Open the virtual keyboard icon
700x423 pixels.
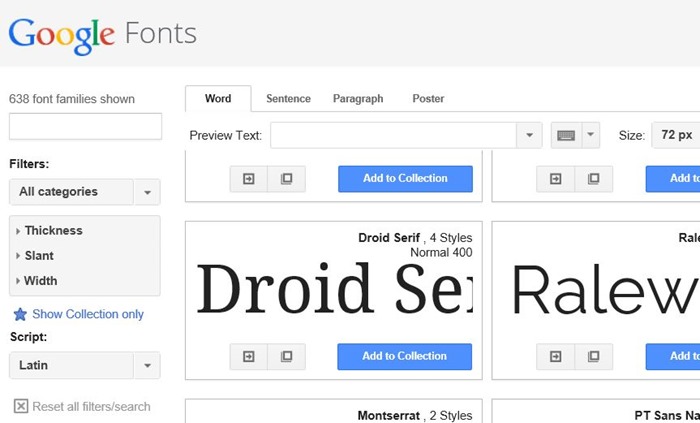pos(566,135)
